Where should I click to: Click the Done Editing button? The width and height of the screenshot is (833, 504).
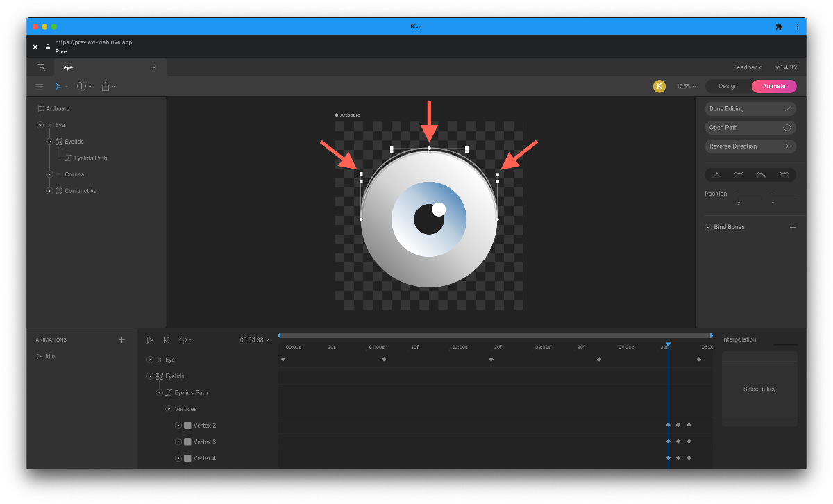point(750,109)
